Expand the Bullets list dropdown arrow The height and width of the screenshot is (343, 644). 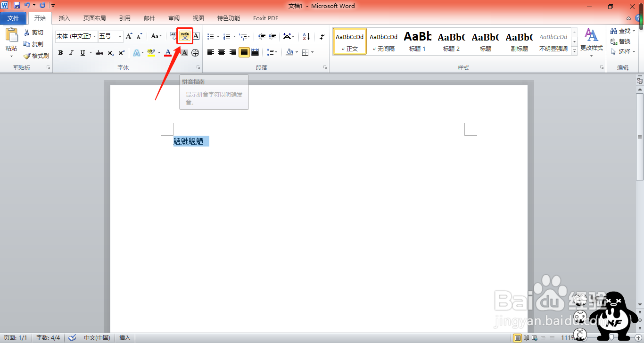[219, 36]
